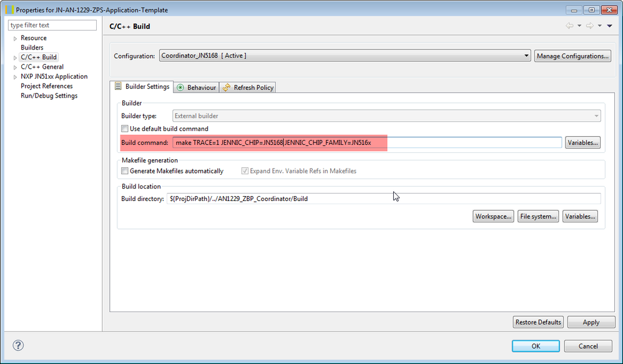Click the forward navigation arrow icon
This screenshot has height=364, width=623.
click(589, 26)
